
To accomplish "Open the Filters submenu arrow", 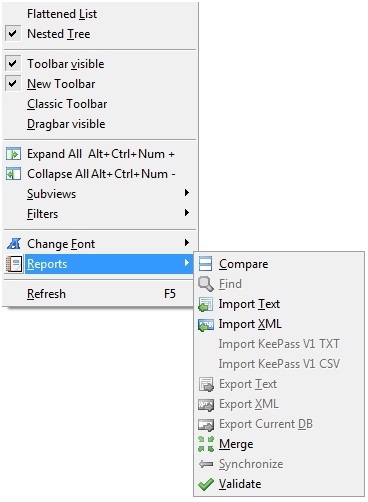I will point(187,213).
